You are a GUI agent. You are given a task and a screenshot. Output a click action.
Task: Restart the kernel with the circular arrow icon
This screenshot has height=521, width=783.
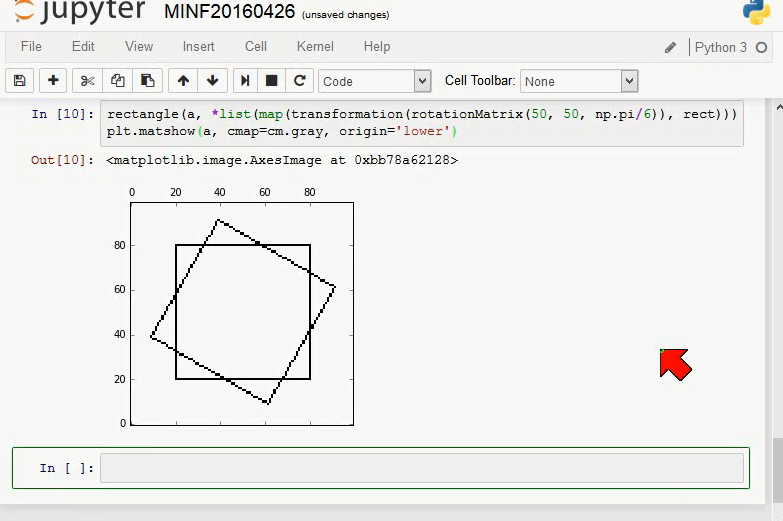300,80
